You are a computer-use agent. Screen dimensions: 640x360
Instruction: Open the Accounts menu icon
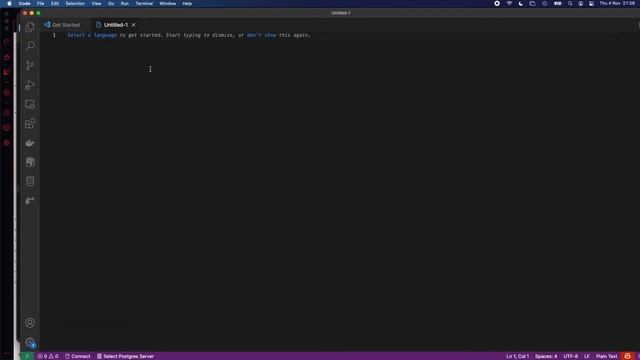click(30, 323)
